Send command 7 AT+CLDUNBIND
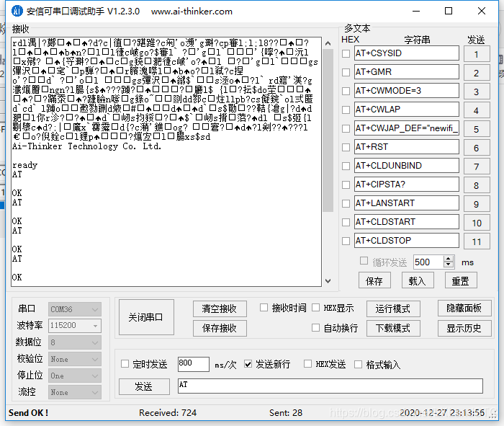 coord(477,166)
